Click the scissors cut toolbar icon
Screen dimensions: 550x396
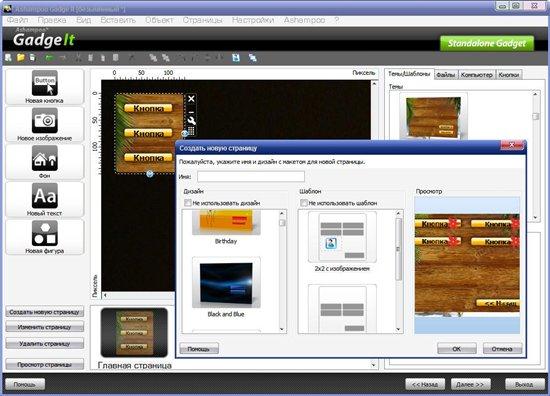pyautogui.click(x=78, y=58)
